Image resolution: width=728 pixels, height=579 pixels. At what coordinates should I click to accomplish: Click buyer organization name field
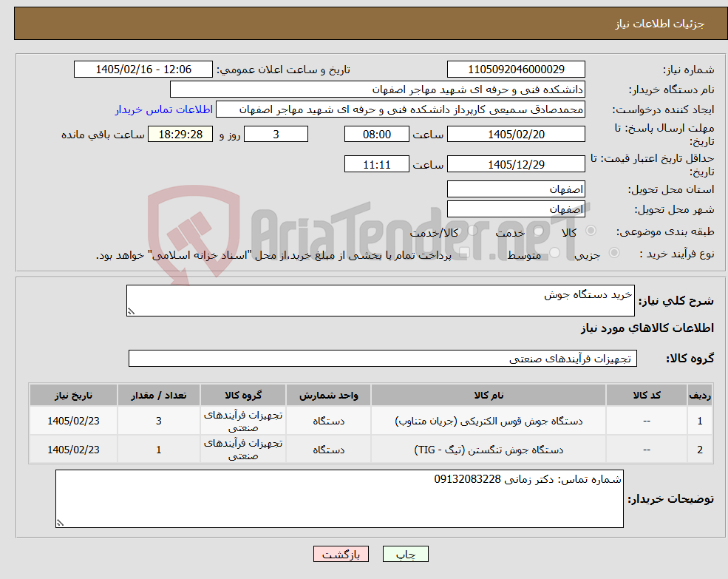(378, 89)
